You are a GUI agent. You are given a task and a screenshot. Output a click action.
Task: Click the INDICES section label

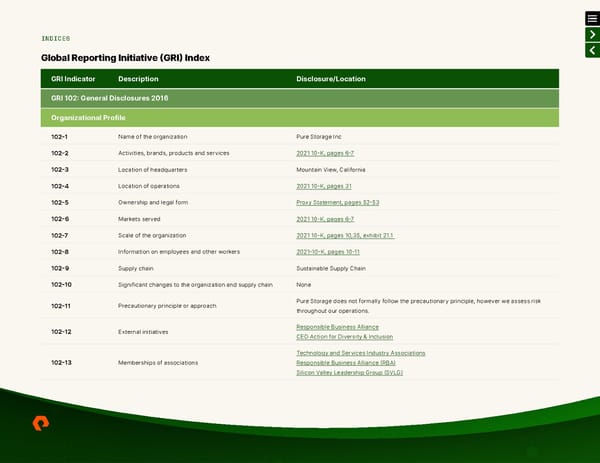[x=56, y=38]
